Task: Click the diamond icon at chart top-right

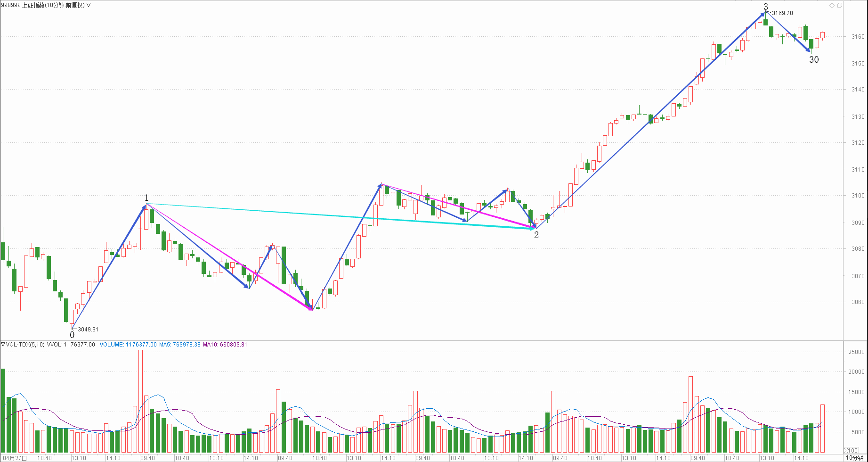Action: pyautogui.click(x=832, y=5)
